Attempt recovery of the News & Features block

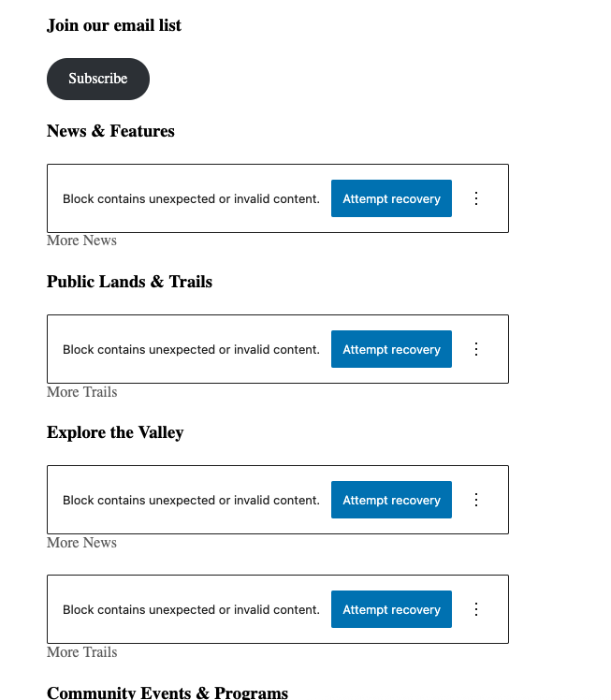[391, 198]
